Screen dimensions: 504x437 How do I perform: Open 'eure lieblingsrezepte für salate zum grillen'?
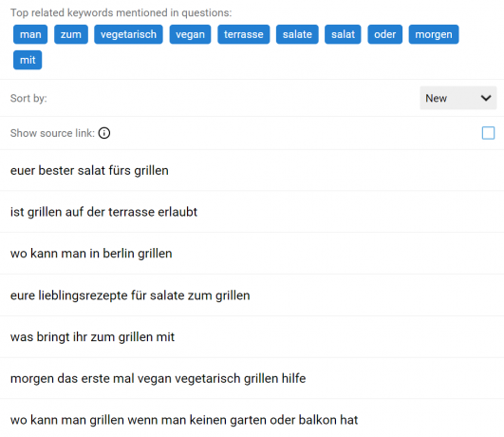click(x=252, y=295)
